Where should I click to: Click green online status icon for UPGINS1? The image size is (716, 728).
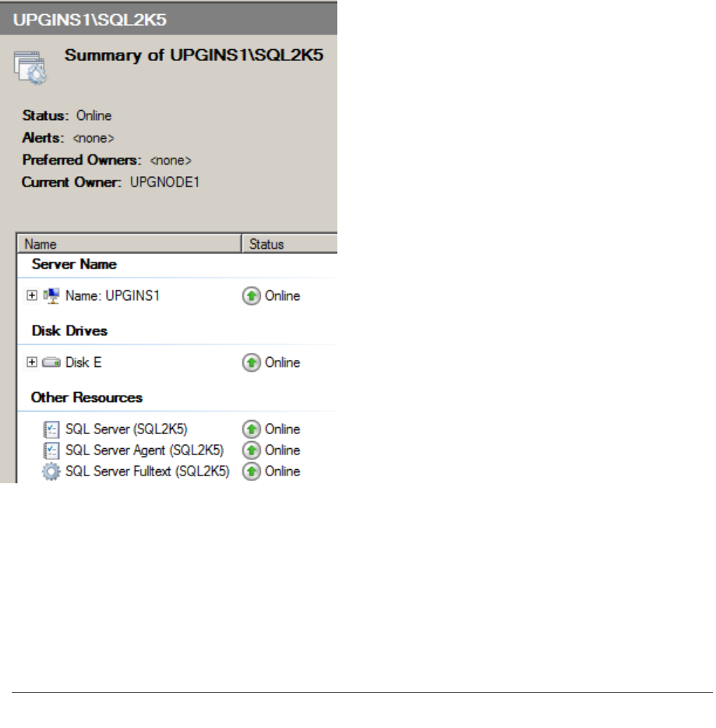(251, 295)
